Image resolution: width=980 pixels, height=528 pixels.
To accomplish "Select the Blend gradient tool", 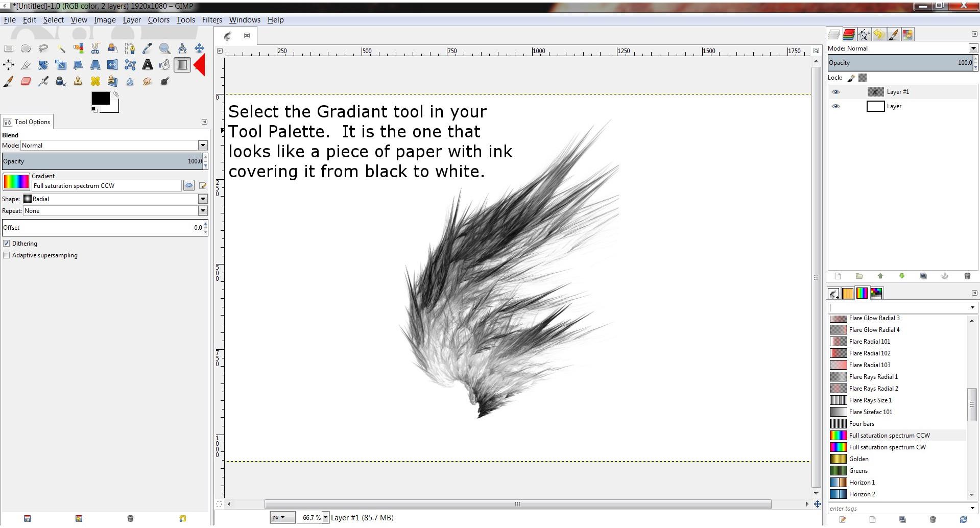I will (182, 65).
